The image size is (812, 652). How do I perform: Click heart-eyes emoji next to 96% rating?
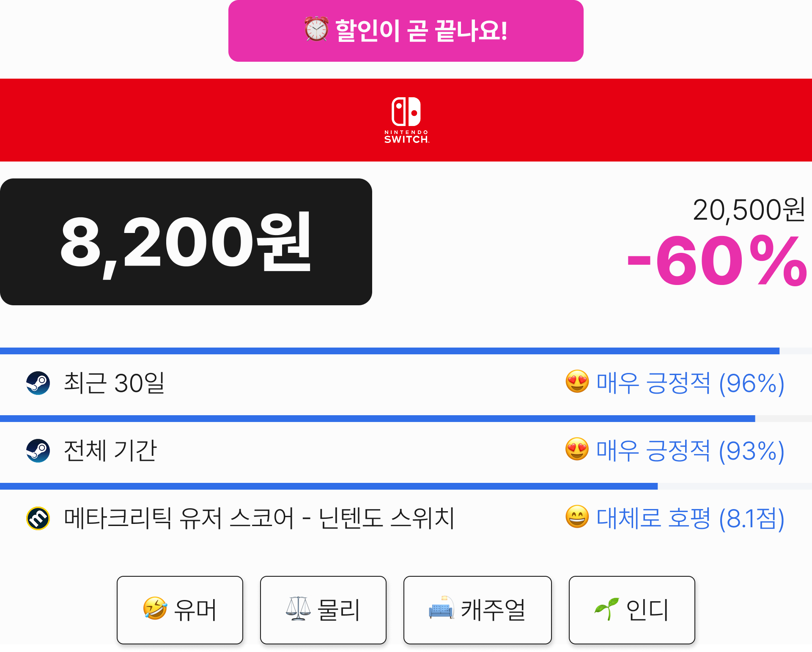point(577,381)
